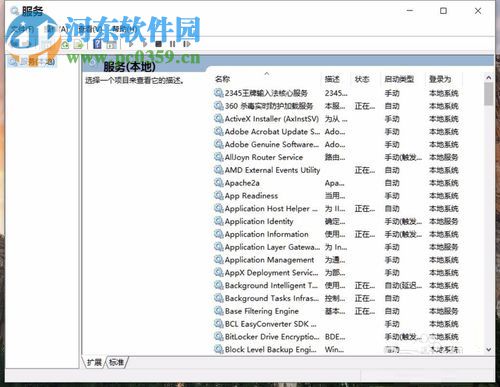The image size is (500, 387).
Task: Click gear icon of AMD External Events Utility
Action: pyautogui.click(x=219, y=170)
